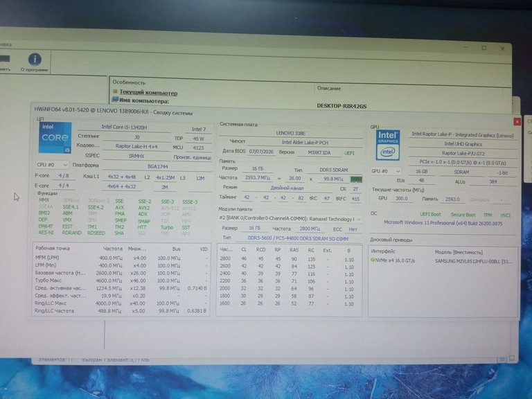Click the ALUs value 384

(493, 182)
